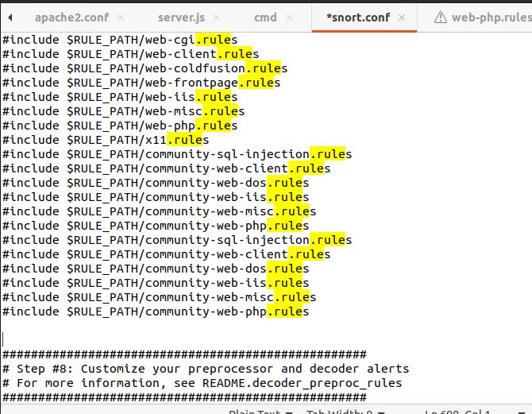This screenshot has height=414, width=532.
Task: Click the README.decoder_preproc_rules comment line
Action: [202, 383]
